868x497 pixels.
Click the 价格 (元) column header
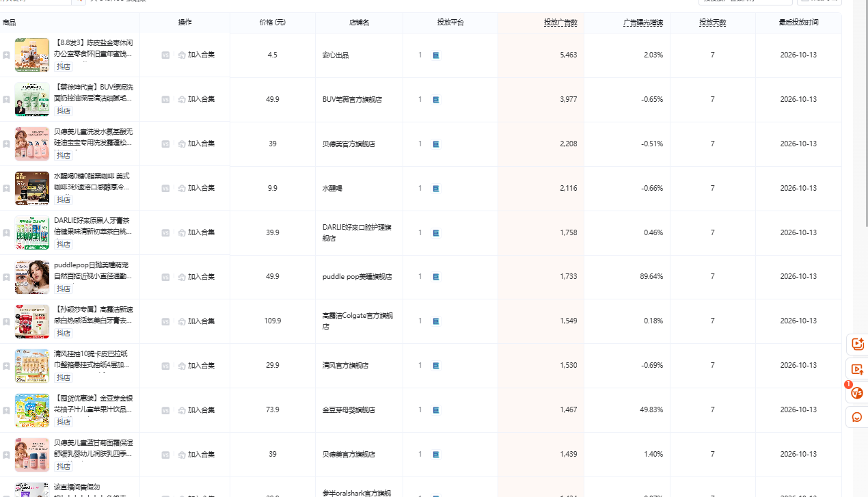pos(273,23)
